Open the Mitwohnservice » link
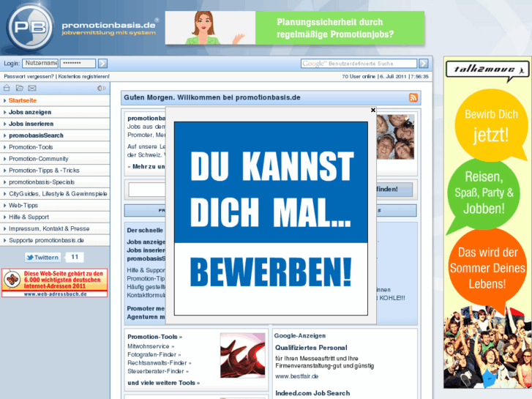This screenshot has height=399, width=532. tap(151, 346)
